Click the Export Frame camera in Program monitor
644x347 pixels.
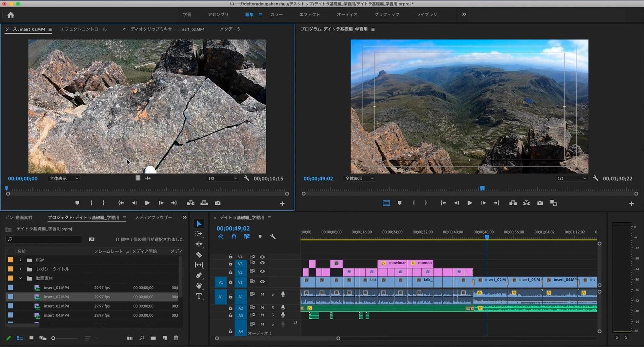[x=540, y=203]
